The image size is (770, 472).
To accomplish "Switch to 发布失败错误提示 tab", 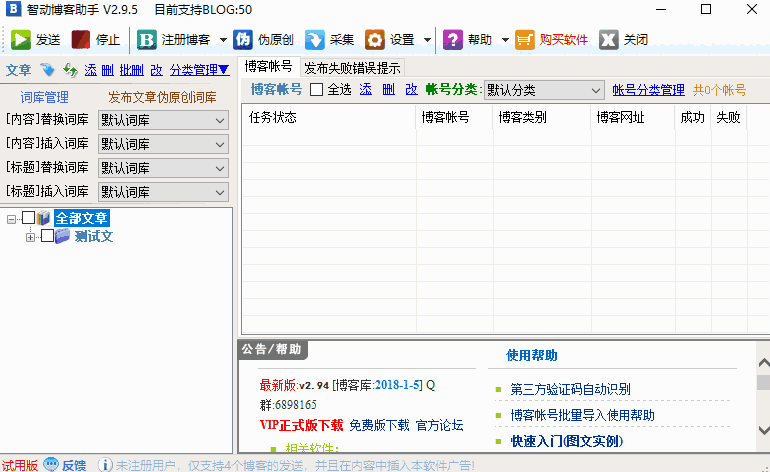I will click(x=352, y=68).
